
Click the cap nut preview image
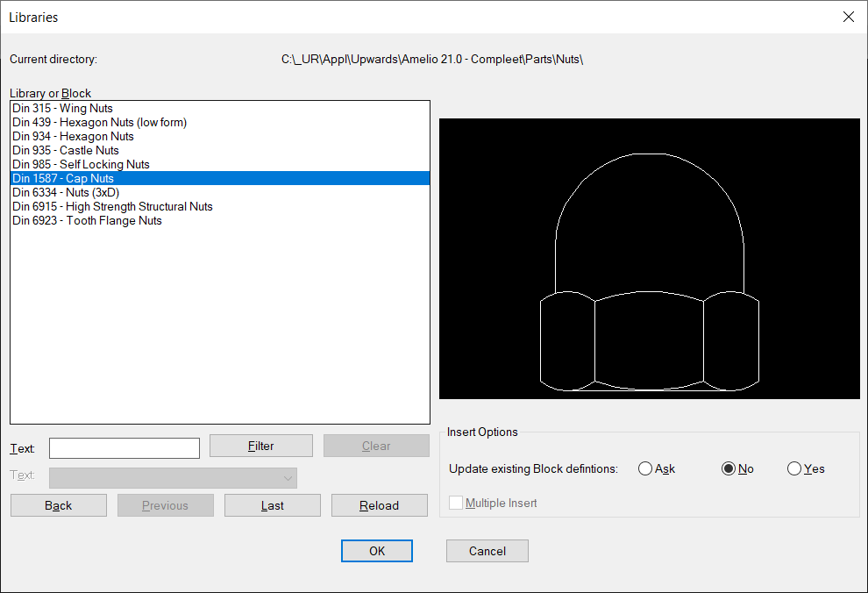[x=650, y=259]
